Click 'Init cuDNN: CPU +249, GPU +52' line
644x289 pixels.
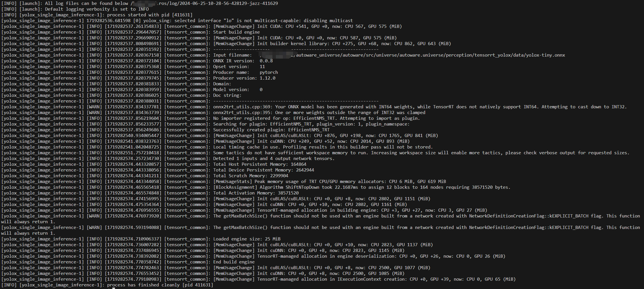tap(206, 141)
